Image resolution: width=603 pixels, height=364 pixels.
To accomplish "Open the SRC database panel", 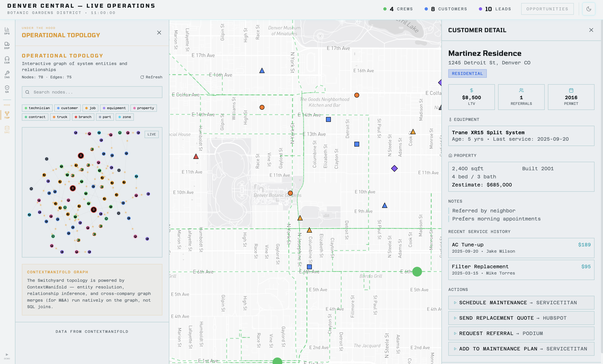I will click(x=7, y=129).
